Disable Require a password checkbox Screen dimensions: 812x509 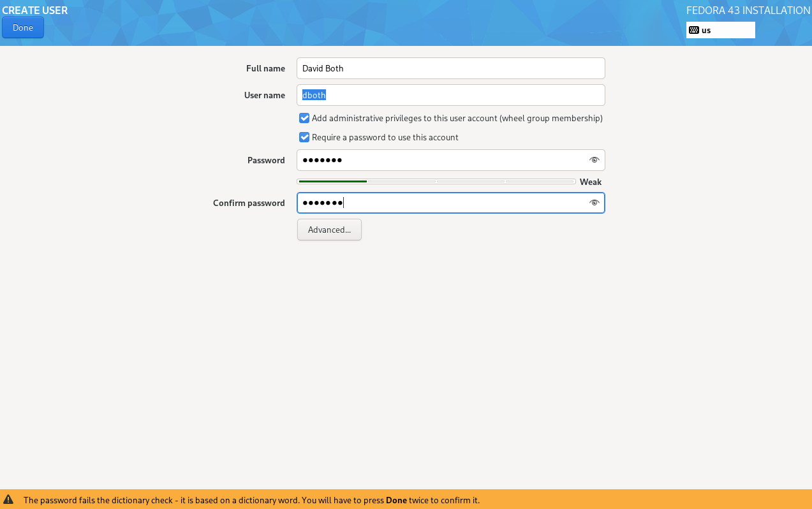click(x=304, y=137)
